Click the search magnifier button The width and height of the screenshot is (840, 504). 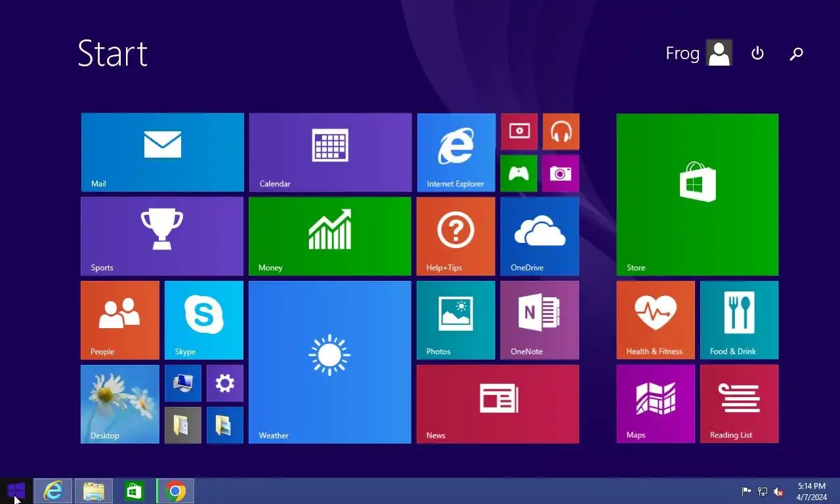tap(796, 54)
